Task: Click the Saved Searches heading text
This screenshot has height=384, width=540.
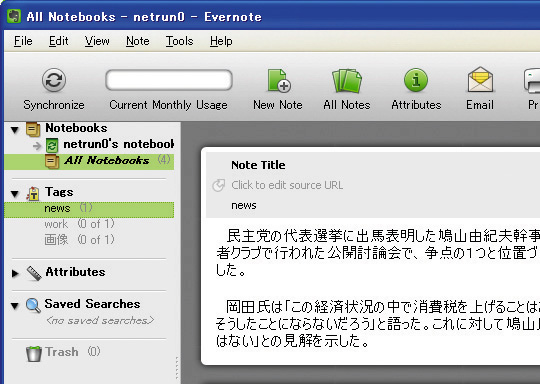Action: (x=92, y=304)
